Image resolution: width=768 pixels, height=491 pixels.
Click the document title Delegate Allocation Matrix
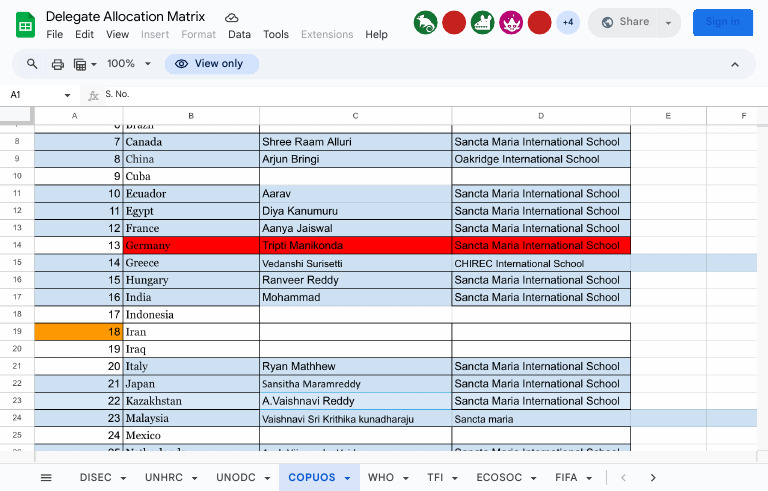pos(125,16)
